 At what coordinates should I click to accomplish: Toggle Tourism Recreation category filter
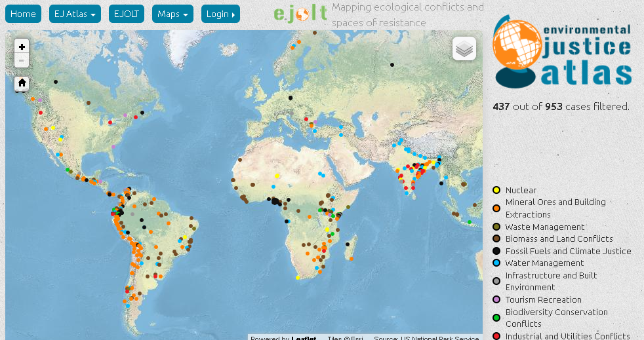(543, 299)
